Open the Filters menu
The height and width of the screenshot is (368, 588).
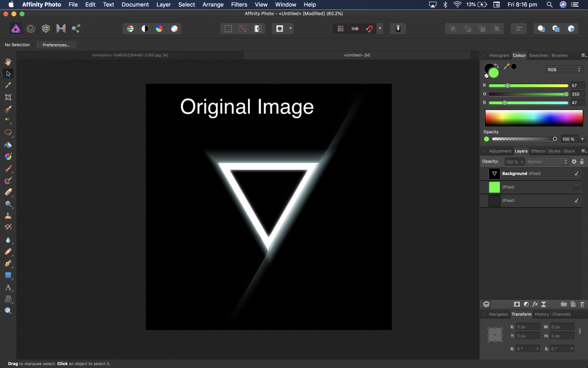(x=239, y=4)
